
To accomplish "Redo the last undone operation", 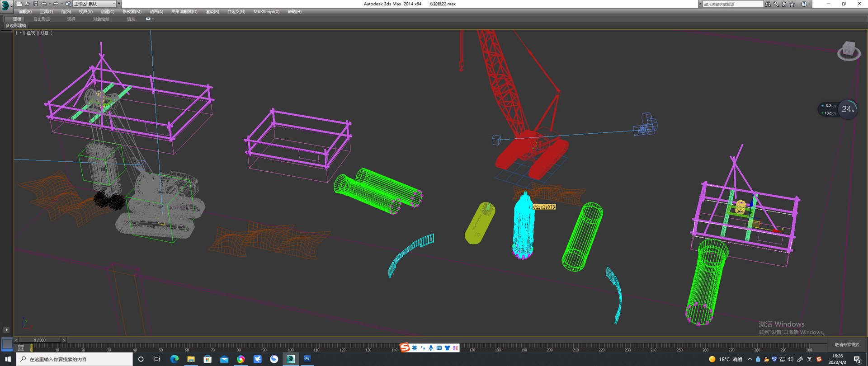I will click(x=56, y=4).
